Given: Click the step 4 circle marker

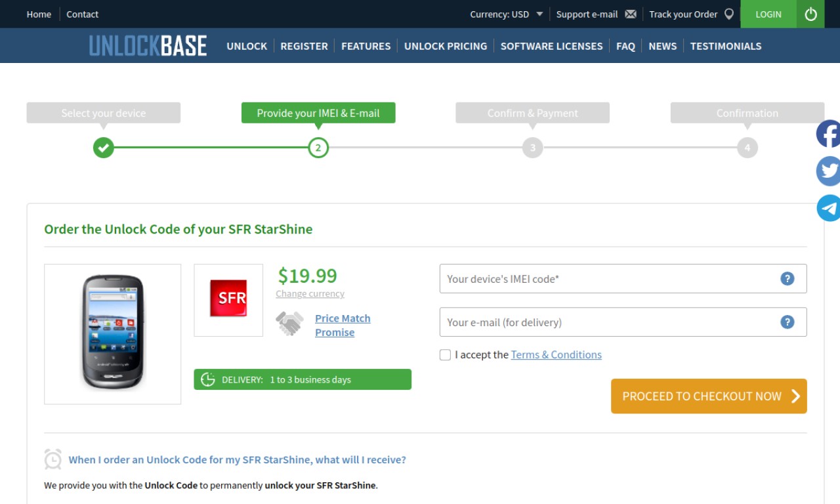Looking at the screenshot, I should coord(747,148).
